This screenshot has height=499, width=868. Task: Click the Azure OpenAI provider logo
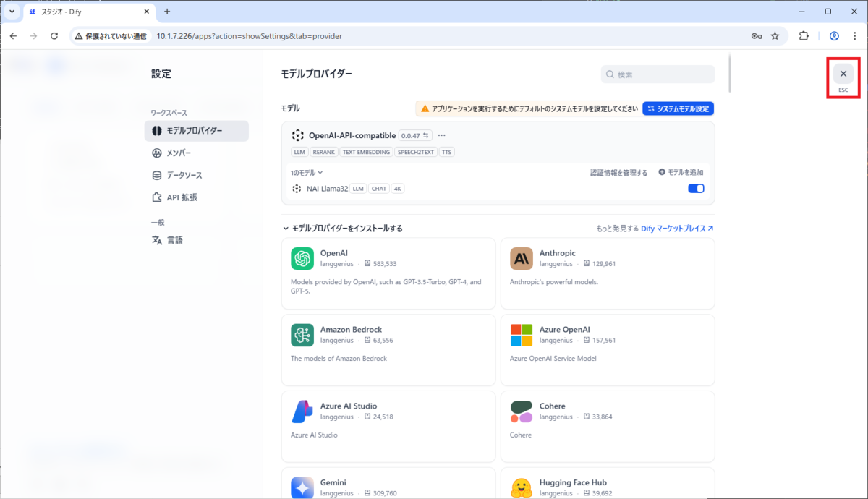522,335
